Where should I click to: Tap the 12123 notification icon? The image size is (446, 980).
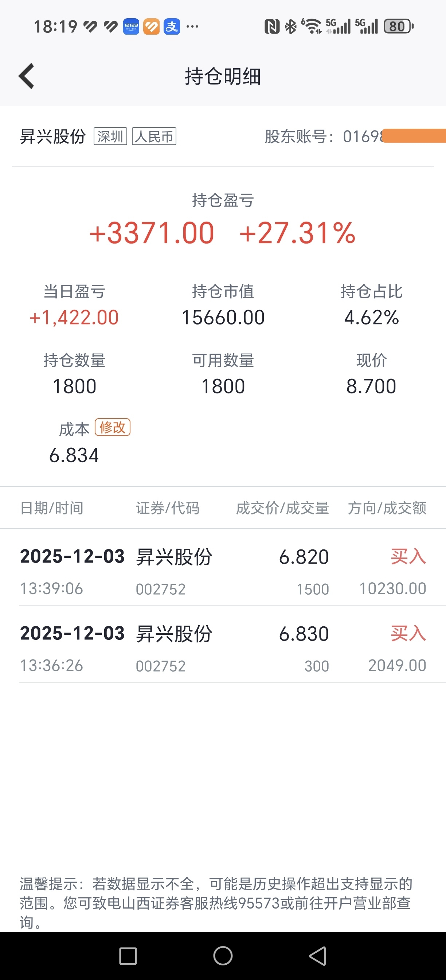point(131,27)
